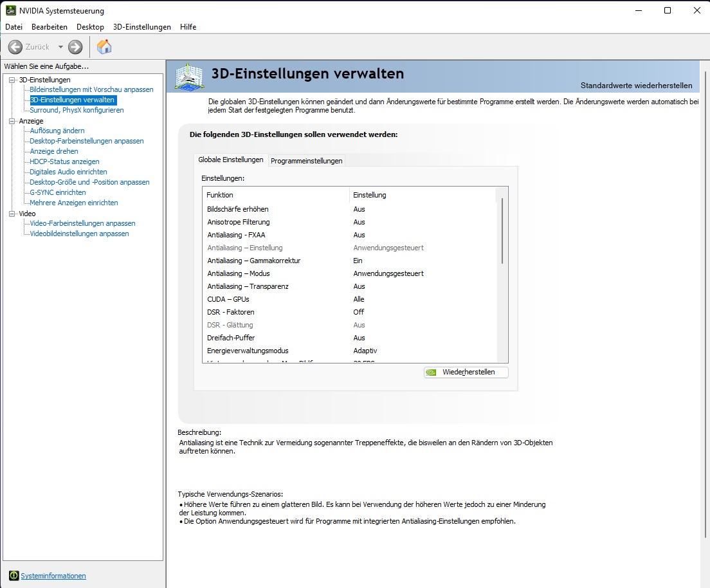
Task: Collapse the Anzeige tree node
Action: pyautogui.click(x=12, y=121)
